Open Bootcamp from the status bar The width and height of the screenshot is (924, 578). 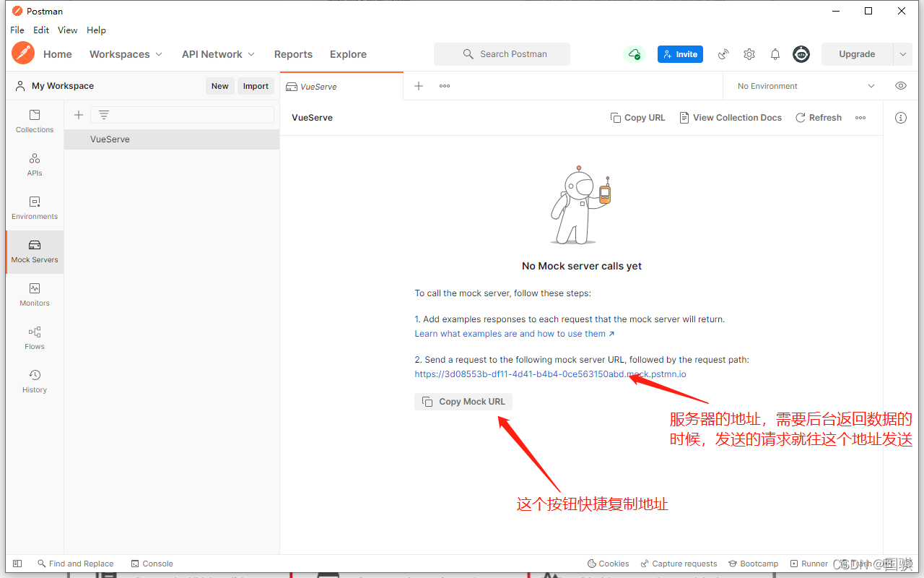[x=754, y=564]
